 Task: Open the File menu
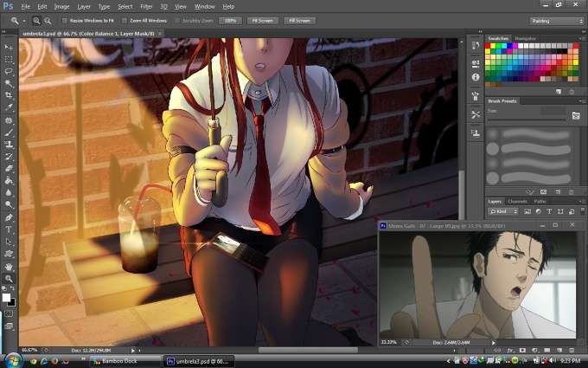click(x=25, y=6)
